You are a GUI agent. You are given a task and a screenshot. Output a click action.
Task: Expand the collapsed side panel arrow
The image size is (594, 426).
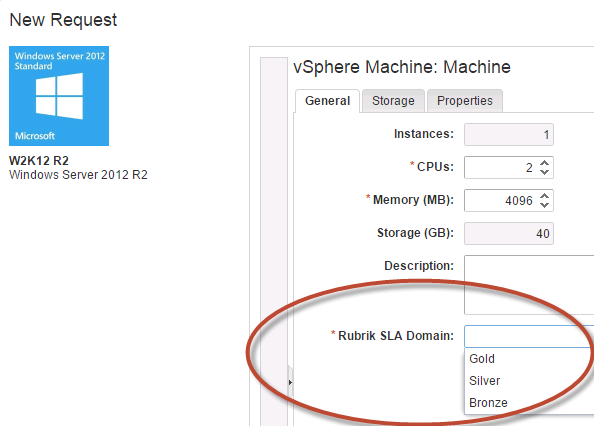[x=290, y=382]
